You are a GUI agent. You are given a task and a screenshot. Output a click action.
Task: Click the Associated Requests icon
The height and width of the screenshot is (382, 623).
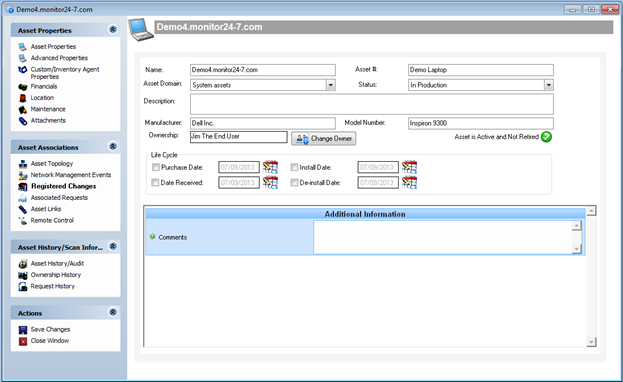click(x=23, y=198)
